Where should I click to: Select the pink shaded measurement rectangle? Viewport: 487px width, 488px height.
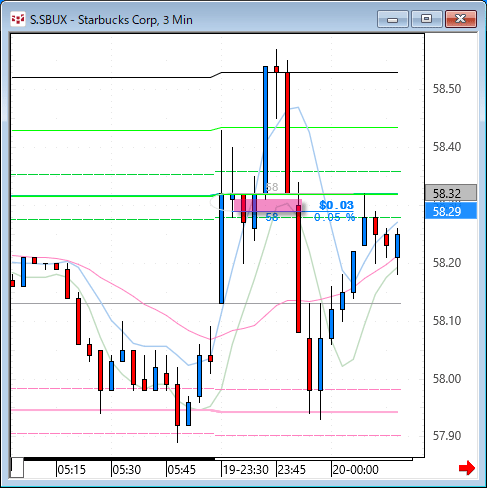click(x=268, y=205)
